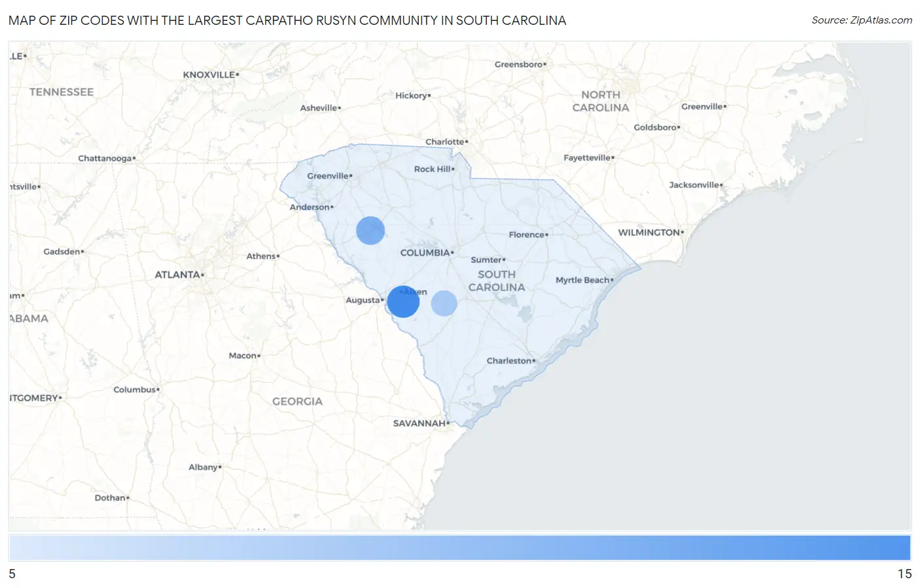
Task: Click the Greenville label in South Carolina
Action: pyautogui.click(x=328, y=176)
